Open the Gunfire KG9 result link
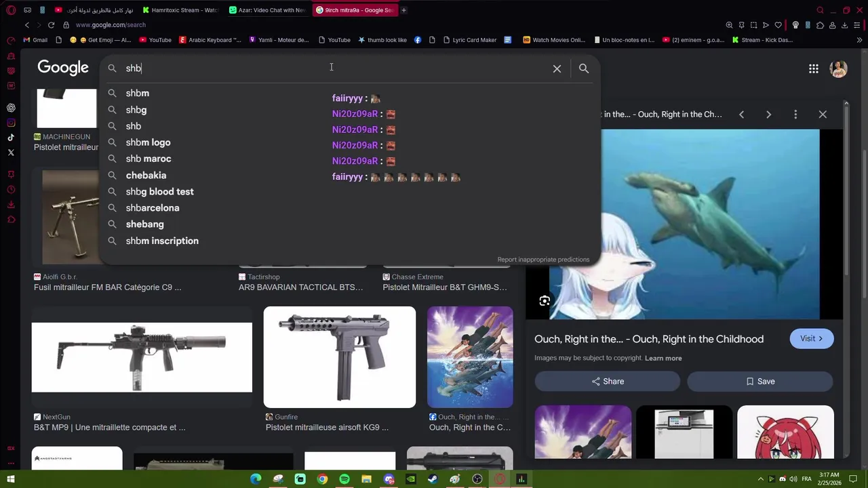Image resolution: width=868 pixels, height=488 pixels. pos(327,428)
